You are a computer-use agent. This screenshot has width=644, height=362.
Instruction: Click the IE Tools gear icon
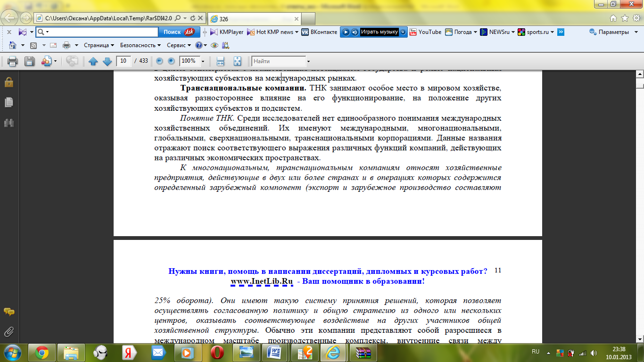pyautogui.click(x=636, y=18)
